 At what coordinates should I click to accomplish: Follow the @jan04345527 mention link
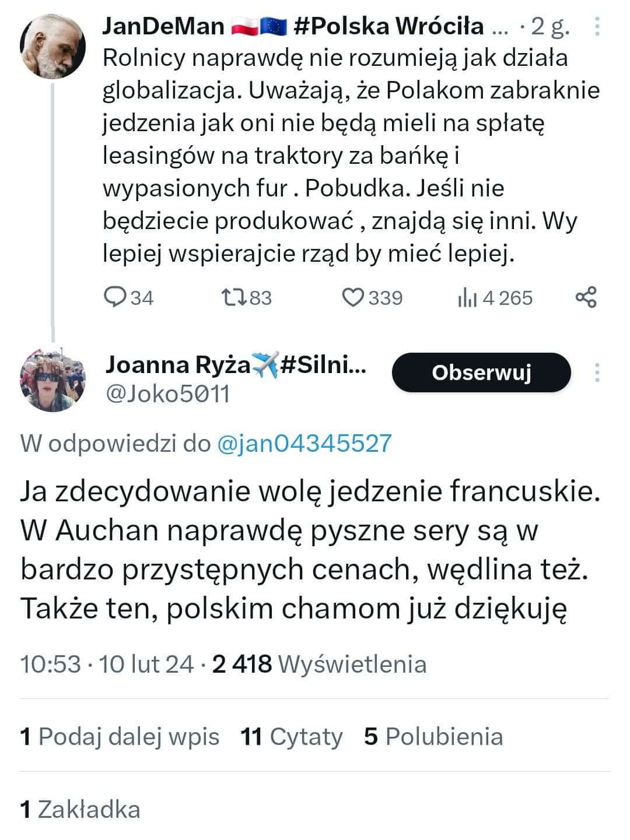pos(304,444)
